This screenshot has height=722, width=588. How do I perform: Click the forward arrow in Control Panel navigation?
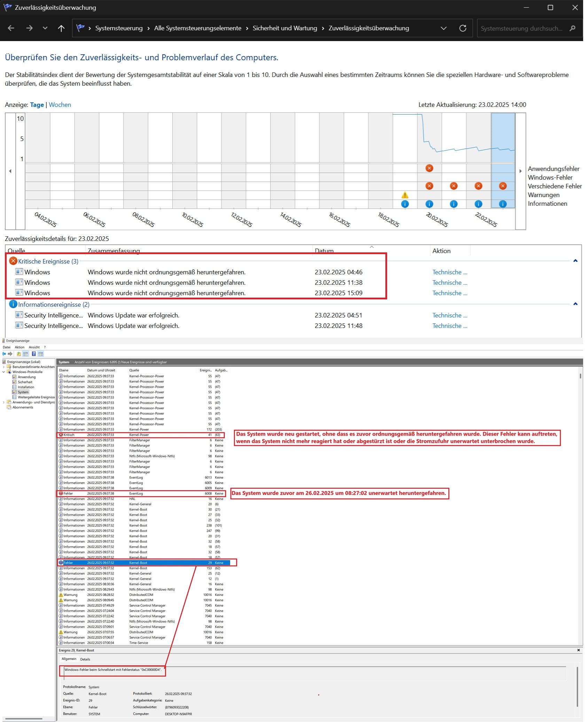[29, 28]
